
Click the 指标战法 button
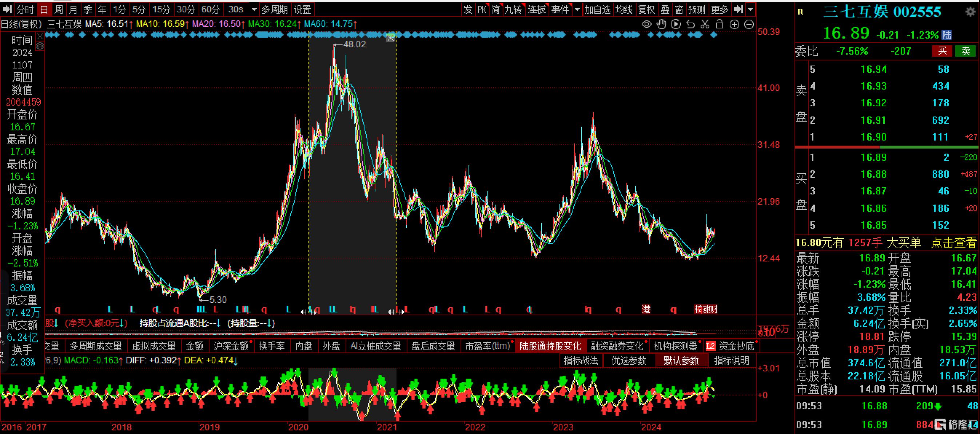click(x=581, y=360)
